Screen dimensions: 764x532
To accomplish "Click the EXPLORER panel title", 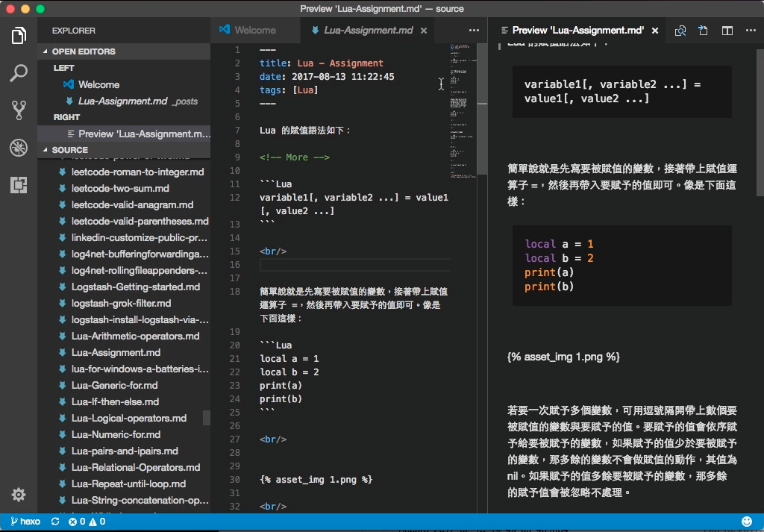I will click(74, 31).
